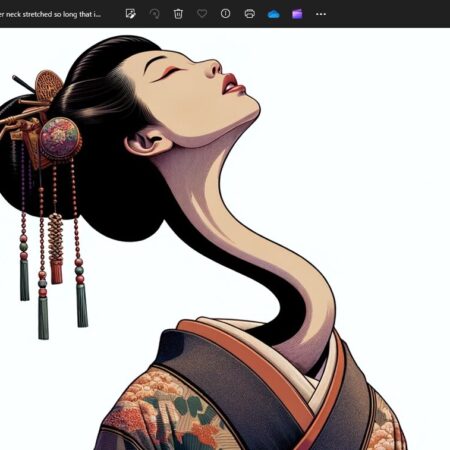Click the woman's red lips
Viewport: 450px width, 450px height.
pyautogui.click(x=233, y=85)
